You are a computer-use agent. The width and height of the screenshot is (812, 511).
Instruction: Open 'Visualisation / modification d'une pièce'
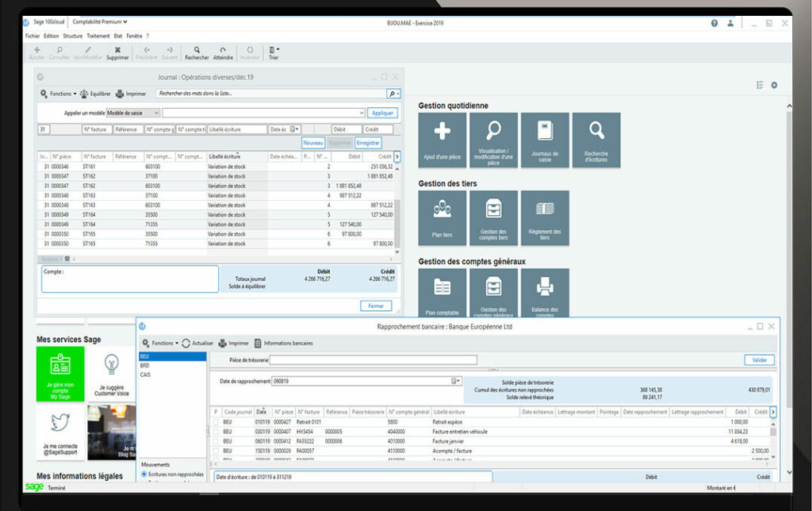point(493,140)
